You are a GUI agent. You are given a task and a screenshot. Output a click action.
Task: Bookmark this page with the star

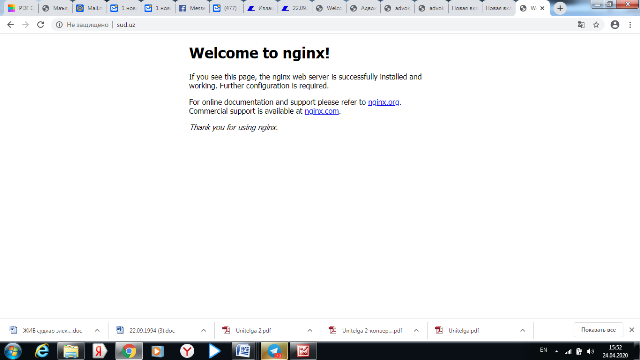click(596, 25)
